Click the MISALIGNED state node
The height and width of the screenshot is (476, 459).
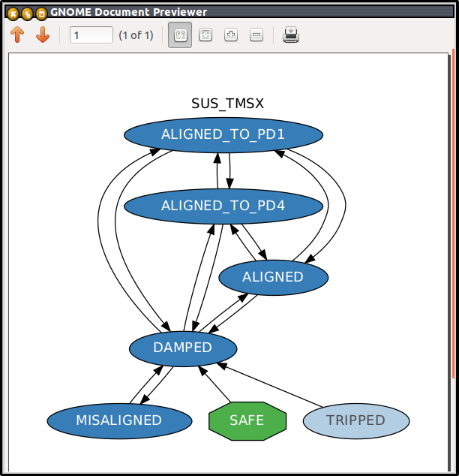pos(119,421)
